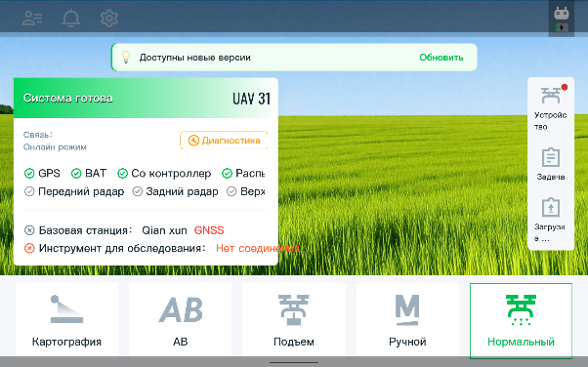Tap the red GNSS label
The image size is (588, 367).
(209, 230)
